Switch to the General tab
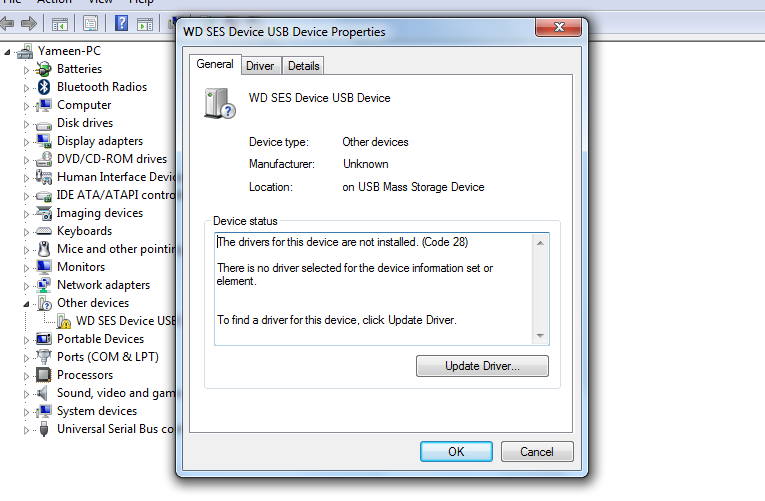 point(215,64)
